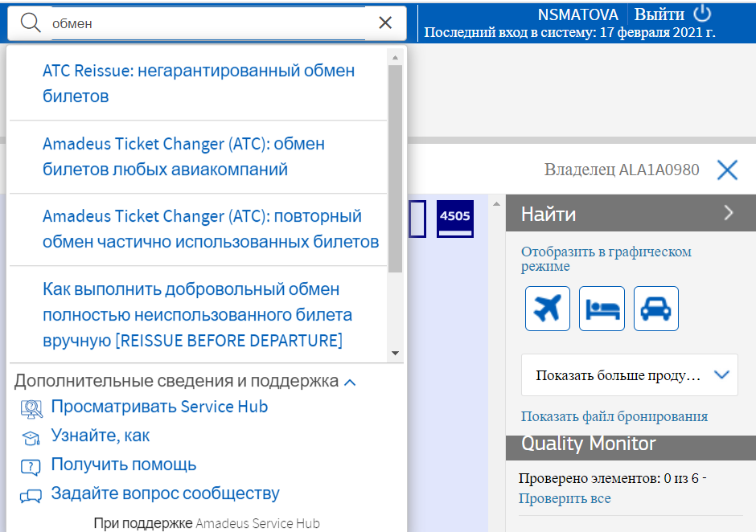
Task: Click the power icon to log out
Action: point(703,14)
